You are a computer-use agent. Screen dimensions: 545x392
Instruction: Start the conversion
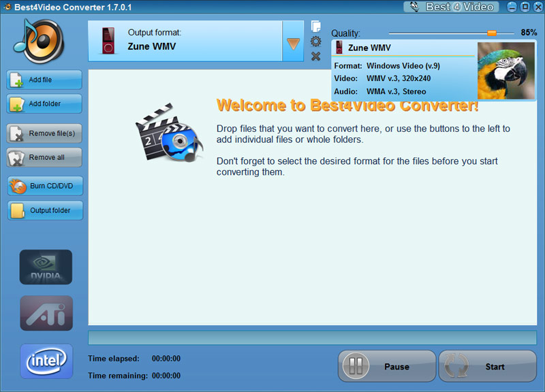487,366
